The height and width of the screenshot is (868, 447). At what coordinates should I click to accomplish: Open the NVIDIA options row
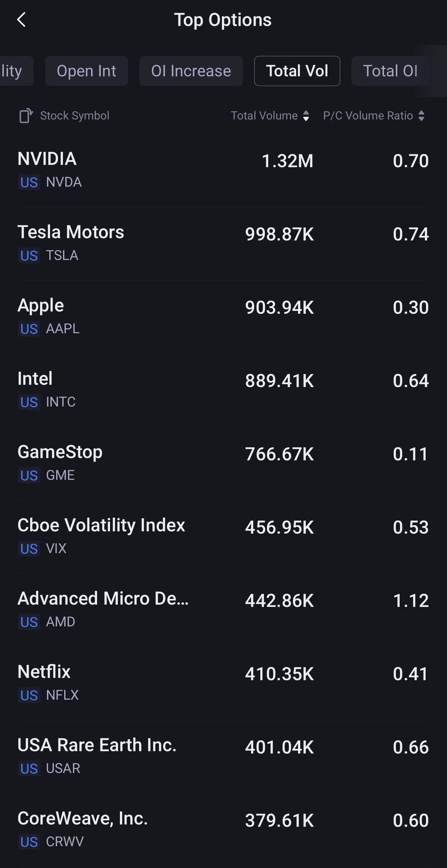point(223,170)
